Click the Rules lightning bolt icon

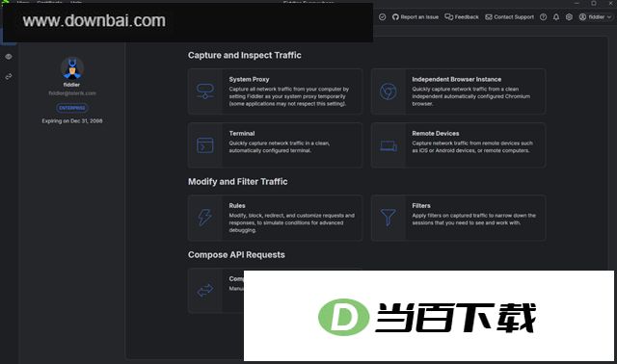205,218
